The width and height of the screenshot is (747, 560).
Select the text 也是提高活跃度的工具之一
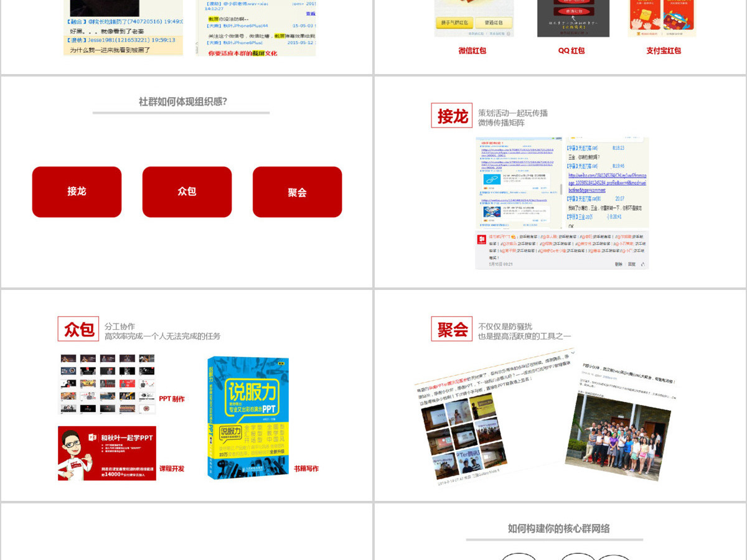click(524, 337)
